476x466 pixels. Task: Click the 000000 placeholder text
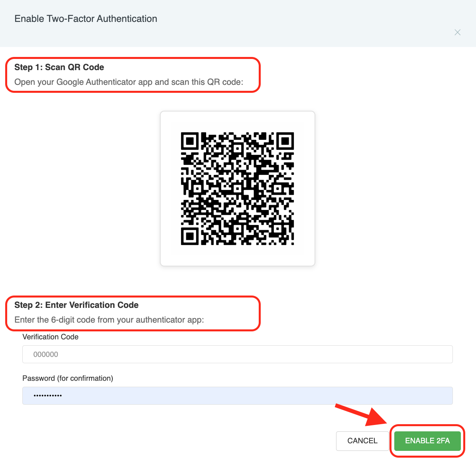coord(45,354)
